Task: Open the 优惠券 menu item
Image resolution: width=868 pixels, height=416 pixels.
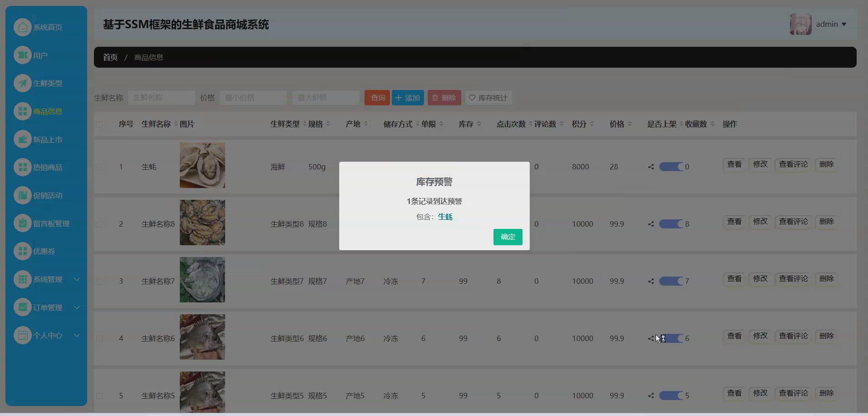Action: (44, 251)
